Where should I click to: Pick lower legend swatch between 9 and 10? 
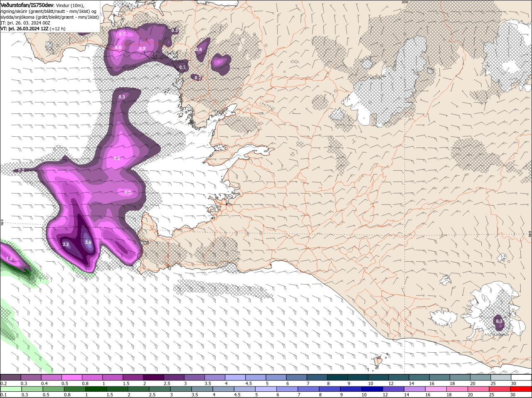point(352,389)
